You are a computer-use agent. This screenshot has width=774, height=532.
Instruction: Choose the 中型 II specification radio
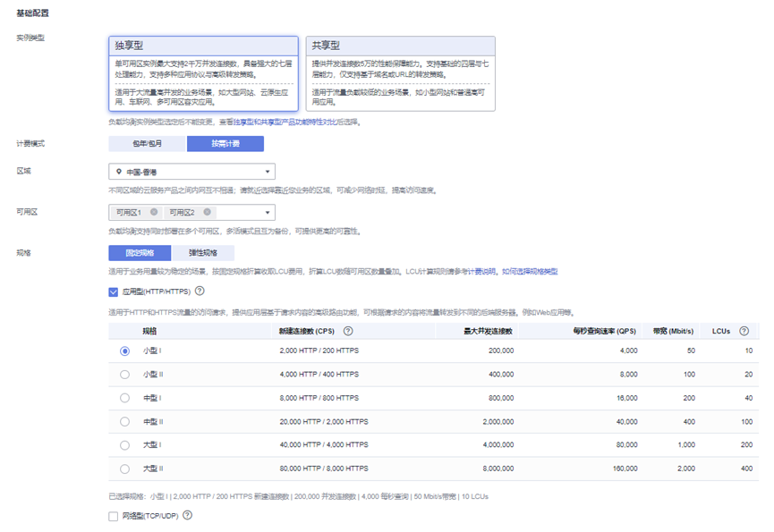(125, 421)
